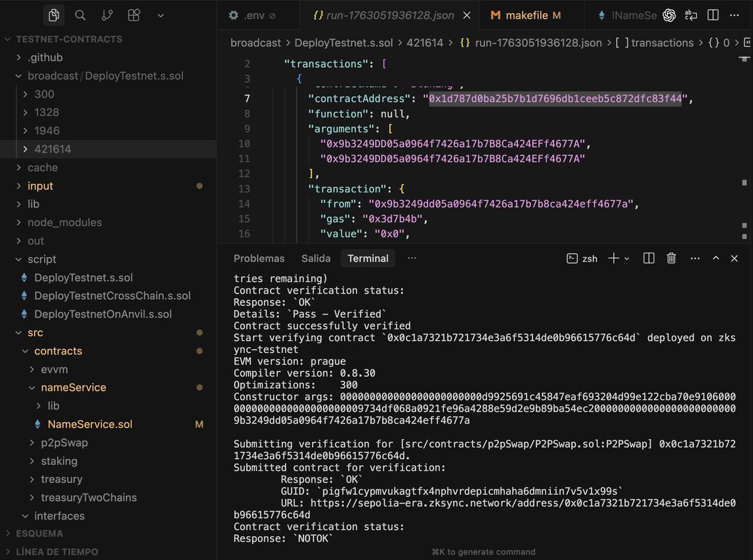Open terminal panel more actions
The height and width of the screenshot is (560, 753).
[695, 258]
